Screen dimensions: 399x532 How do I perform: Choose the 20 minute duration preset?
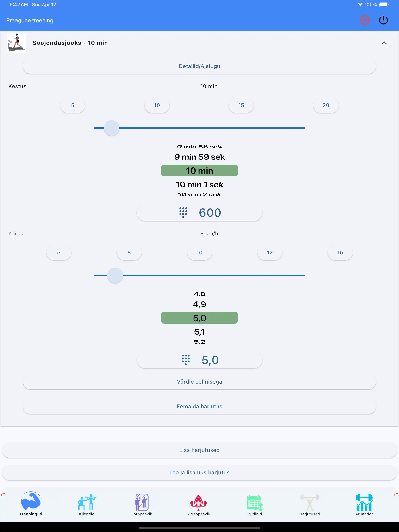[326, 105]
